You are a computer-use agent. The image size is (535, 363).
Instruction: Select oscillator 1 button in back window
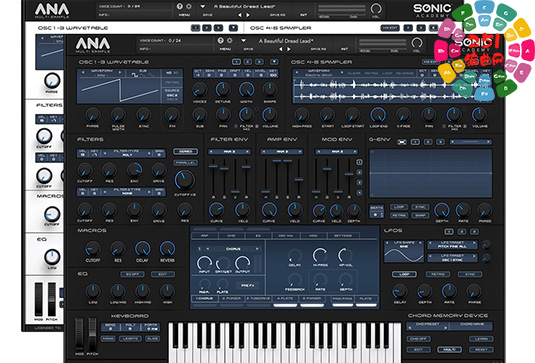(x=196, y=28)
